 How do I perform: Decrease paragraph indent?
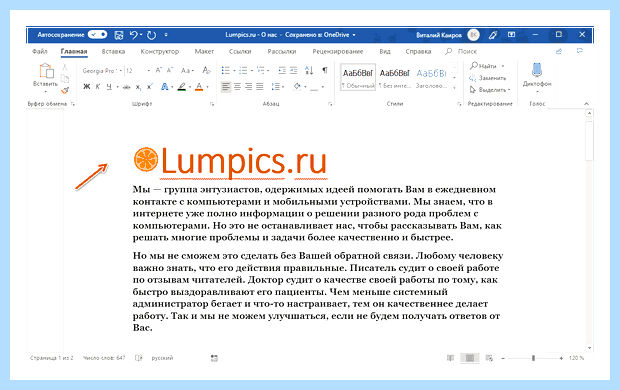pos(282,71)
